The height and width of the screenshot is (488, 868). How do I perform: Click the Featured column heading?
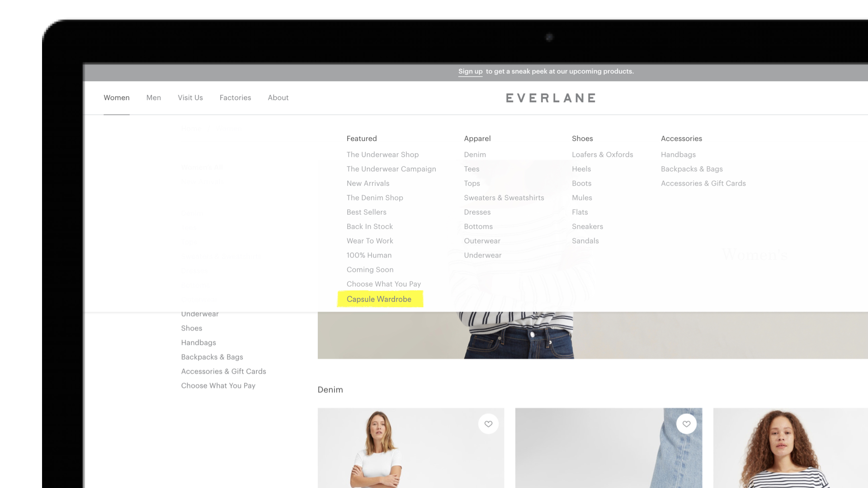[x=361, y=139]
